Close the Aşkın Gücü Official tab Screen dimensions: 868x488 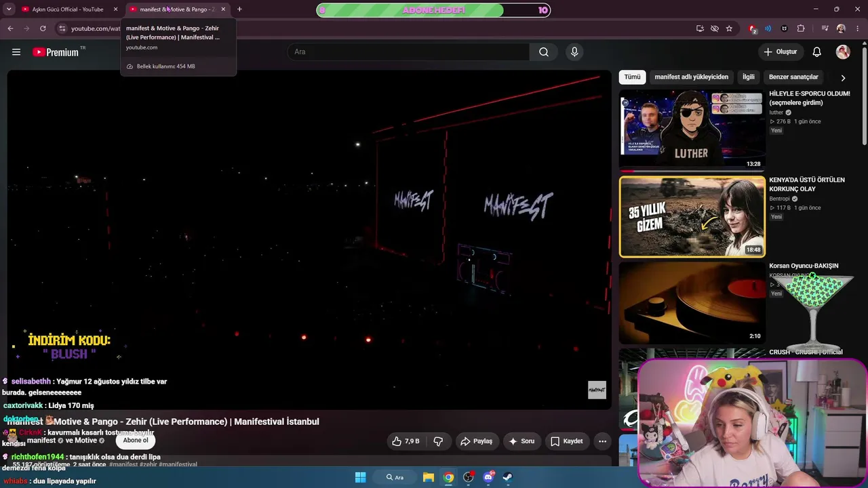click(115, 9)
